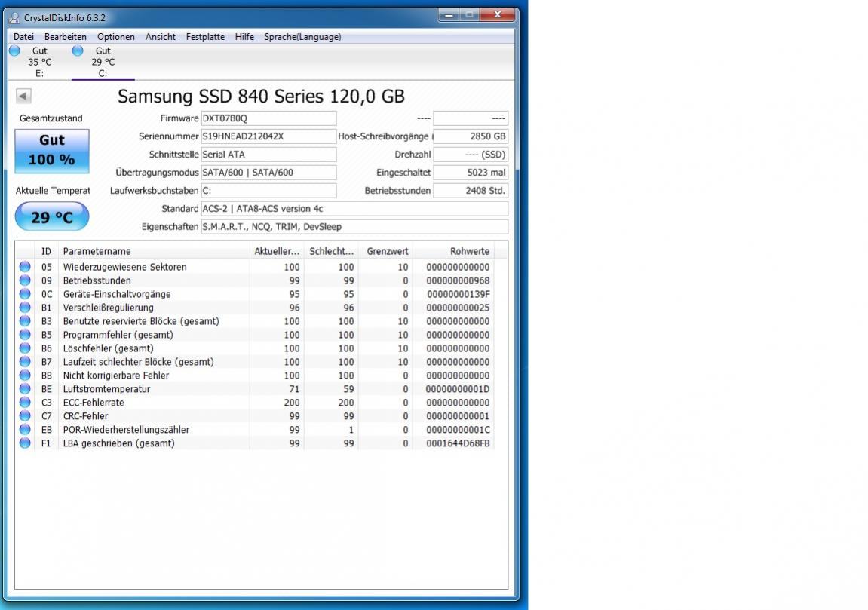This screenshot has height=610, width=868.
Task: Click status icon for Luftstromtemperatur
Action: tap(25, 388)
